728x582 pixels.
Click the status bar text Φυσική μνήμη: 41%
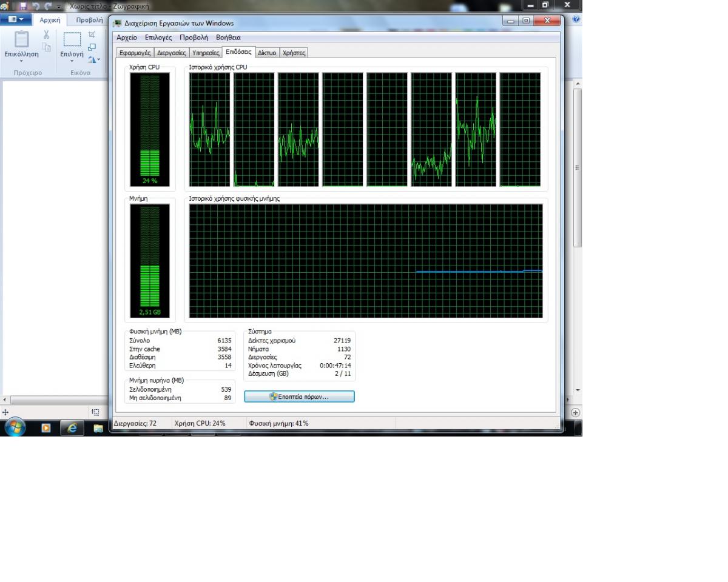click(x=278, y=423)
